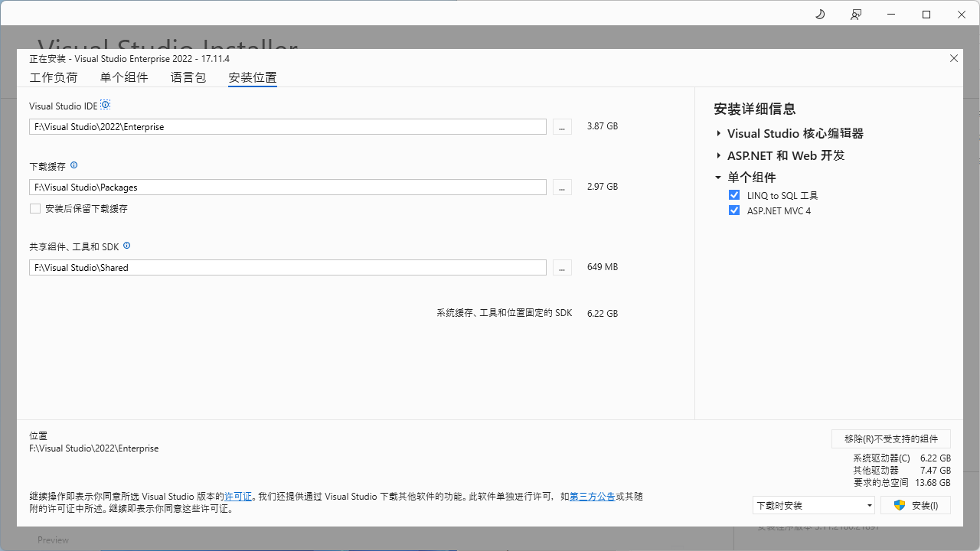Uncheck ASP.NET MVC 4 component
The width and height of the screenshot is (980, 551).
pyautogui.click(x=734, y=210)
